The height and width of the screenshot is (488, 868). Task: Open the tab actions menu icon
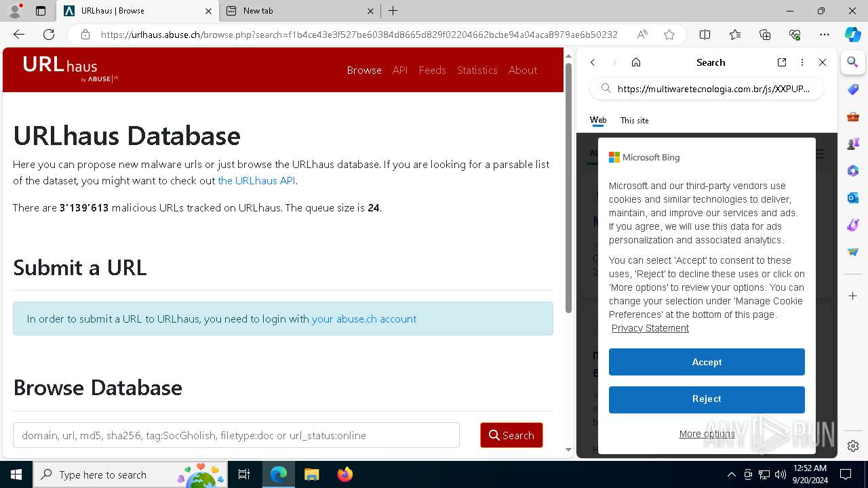[41, 11]
